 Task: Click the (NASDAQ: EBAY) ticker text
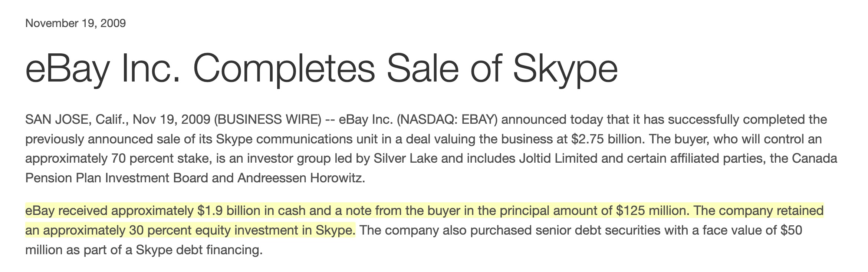point(447,120)
